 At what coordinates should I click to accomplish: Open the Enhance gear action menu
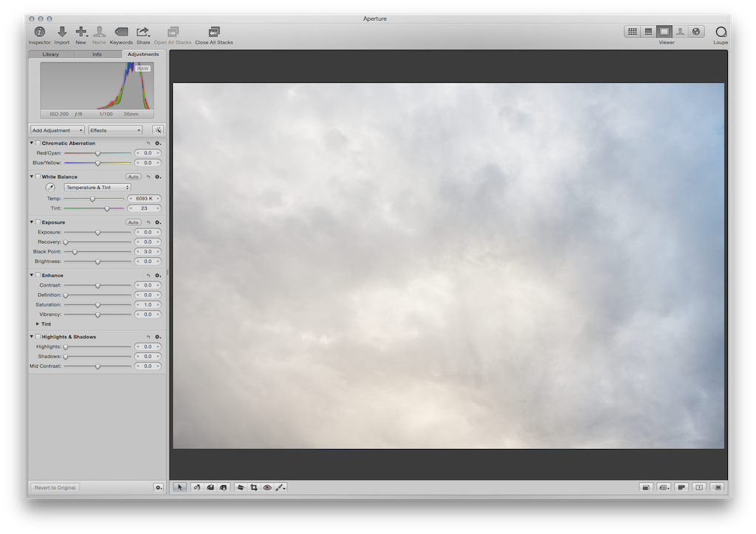pyautogui.click(x=158, y=275)
